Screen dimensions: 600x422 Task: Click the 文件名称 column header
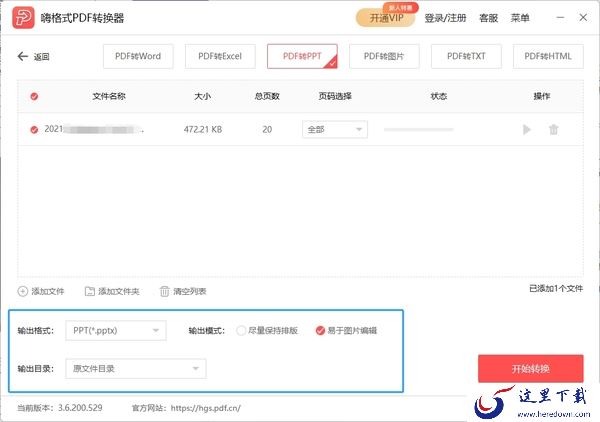point(109,96)
